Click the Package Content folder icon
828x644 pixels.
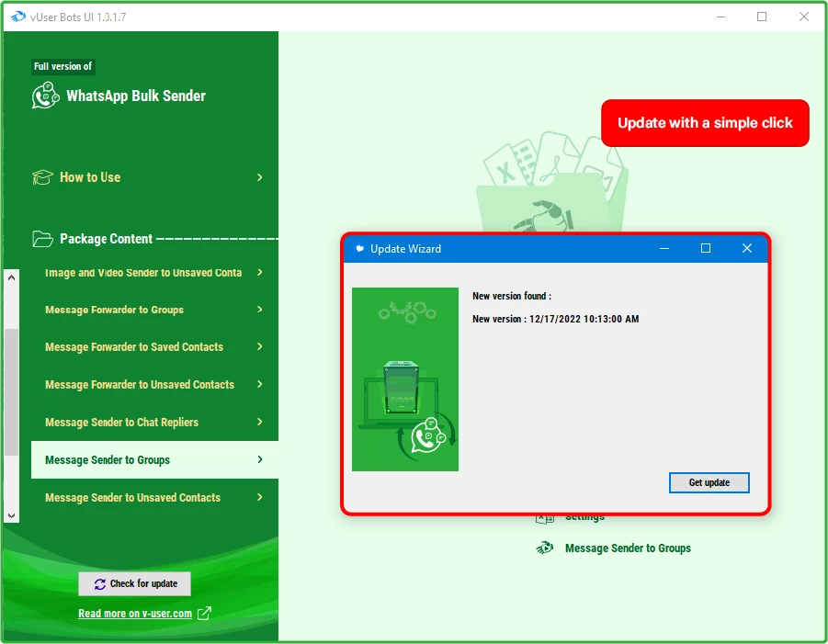(42, 239)
